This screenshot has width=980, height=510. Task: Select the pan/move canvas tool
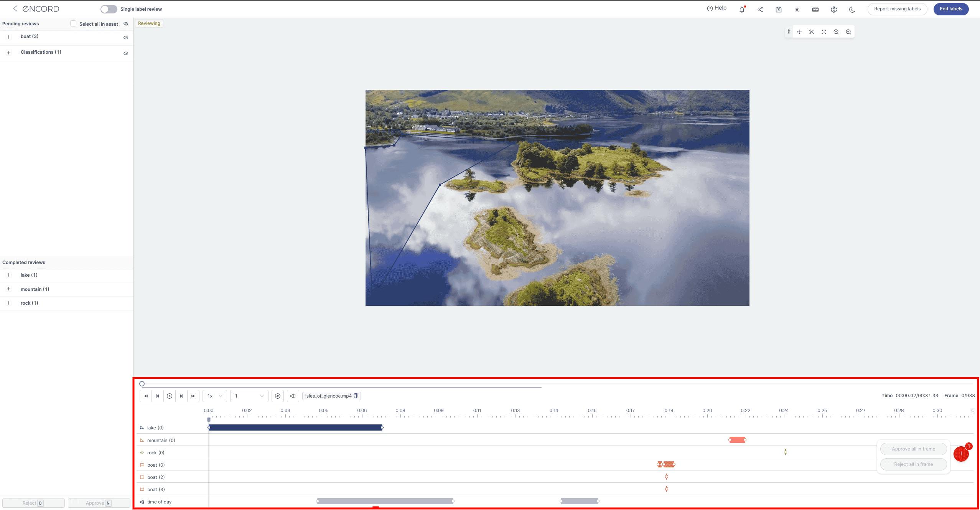[x=799, y=32]
